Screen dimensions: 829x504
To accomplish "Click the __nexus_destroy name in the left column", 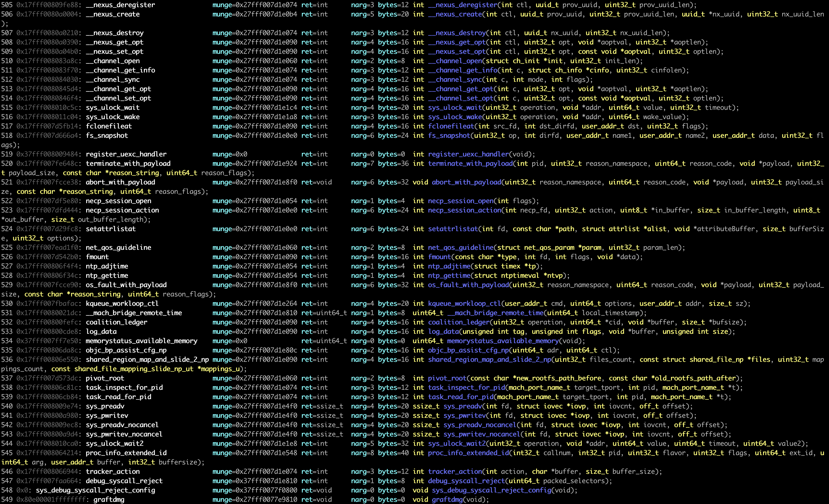I will point(115,33).
